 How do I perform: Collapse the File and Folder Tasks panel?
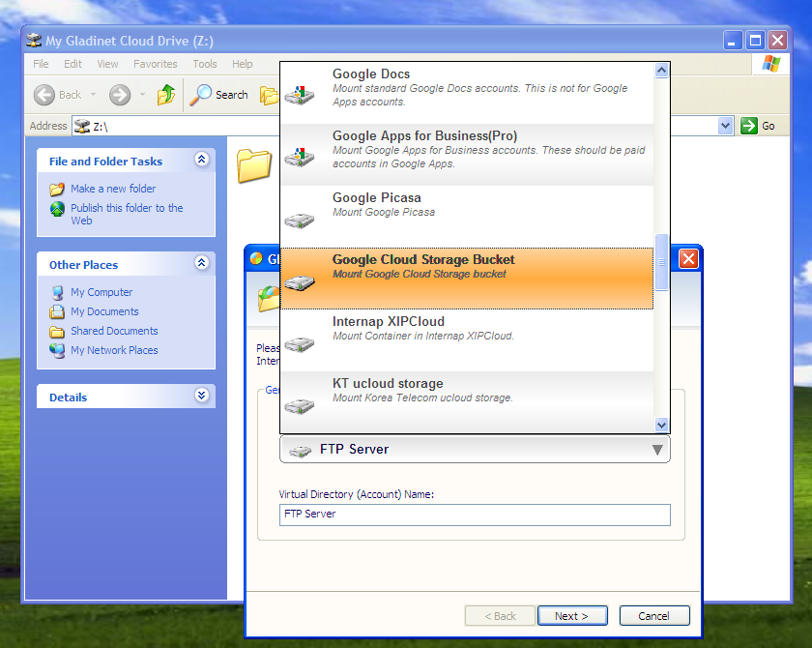tap(201, 160)
